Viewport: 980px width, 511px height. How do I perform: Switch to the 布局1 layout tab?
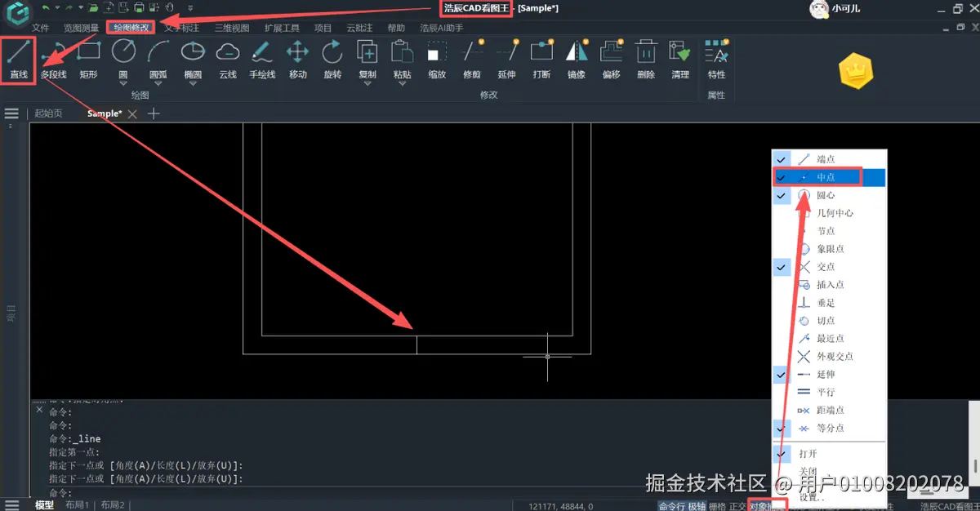point(78,505)
